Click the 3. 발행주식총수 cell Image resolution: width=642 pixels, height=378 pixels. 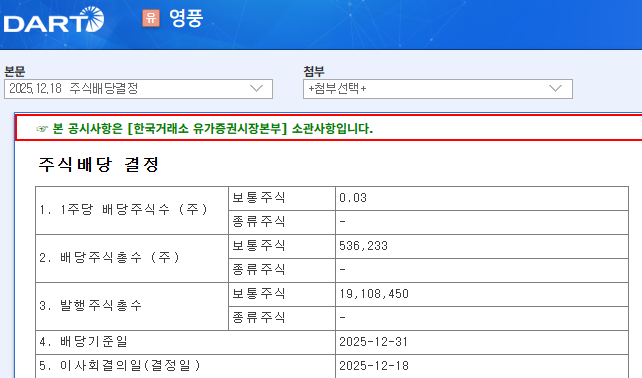132,306
